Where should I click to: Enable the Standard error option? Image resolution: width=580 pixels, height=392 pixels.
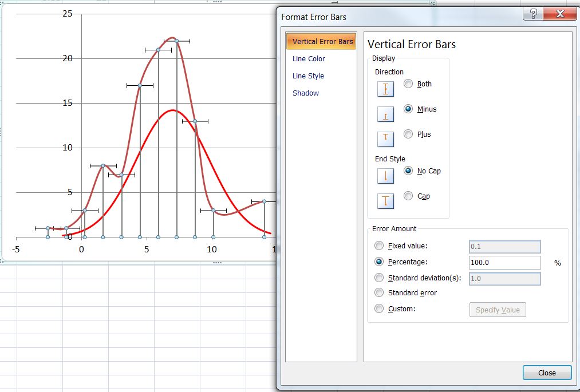[378, 292]
